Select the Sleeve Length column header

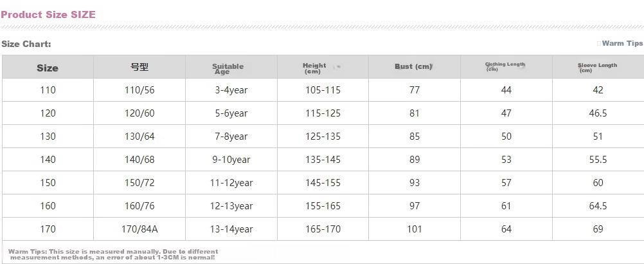point(597,68)
